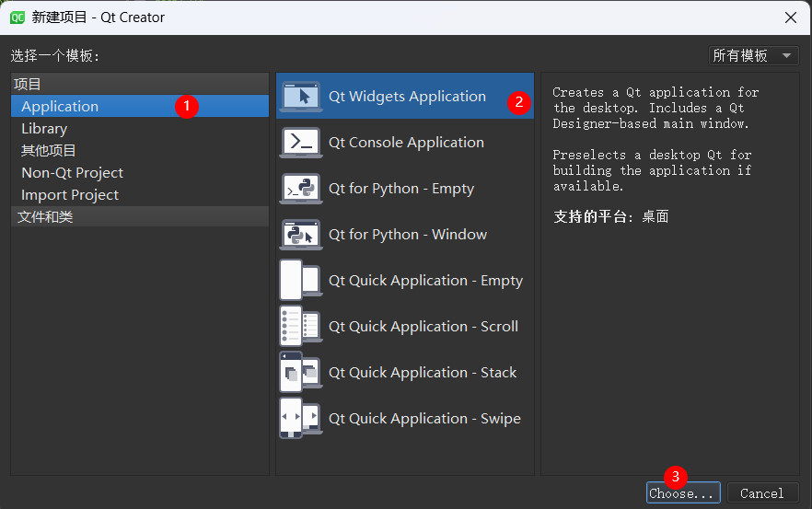Choose 其他项目 category
812x509 pixels.
pos(49,151)
